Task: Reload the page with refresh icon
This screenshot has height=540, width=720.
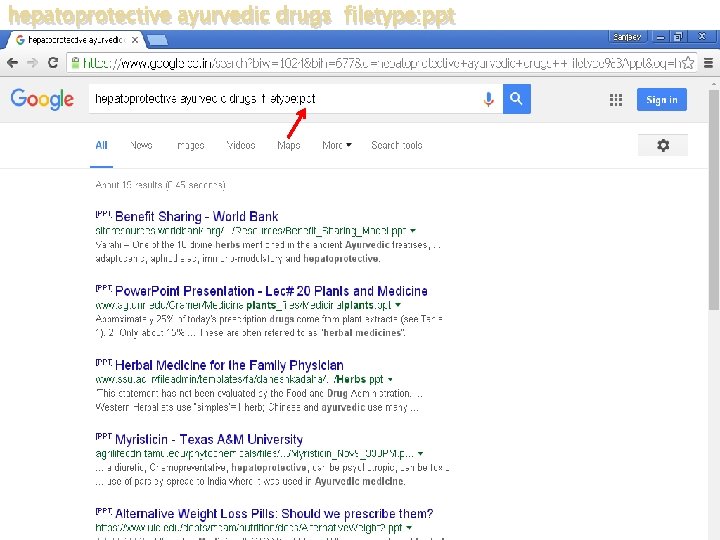Action: [53, 62]
